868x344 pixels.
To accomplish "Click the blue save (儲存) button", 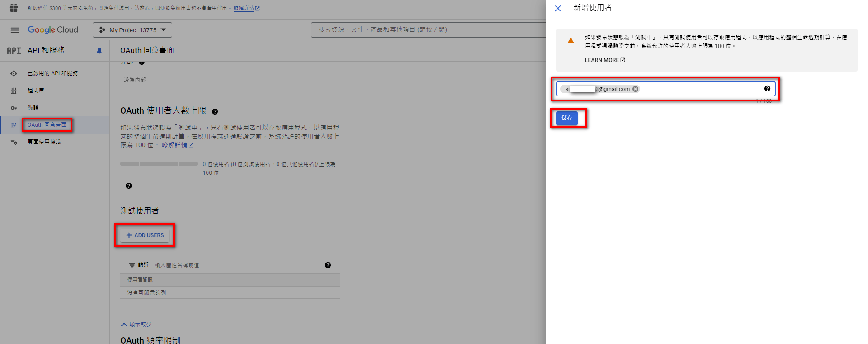I will pos(567,118).
